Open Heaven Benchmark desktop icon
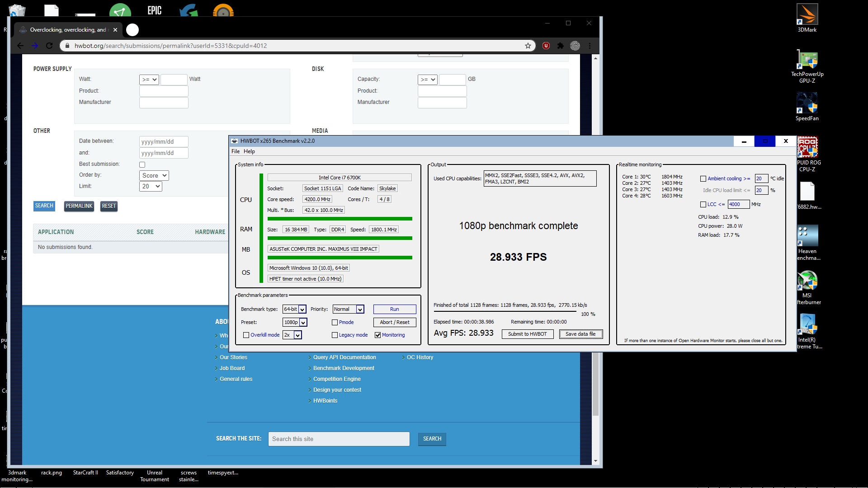The height and width of the screenshot is (488, 868). (808, 243)
